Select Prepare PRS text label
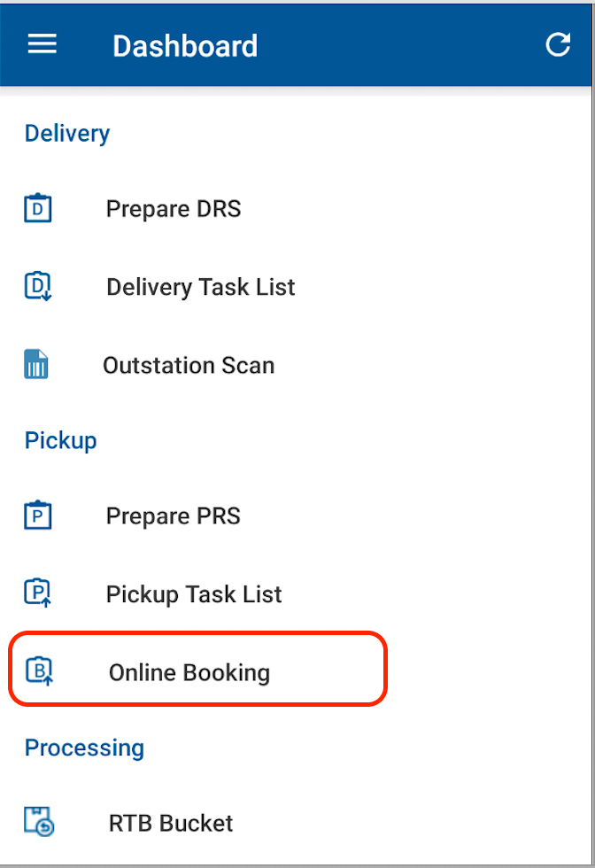Screen dimensions: 595x868 pos(174,515)
